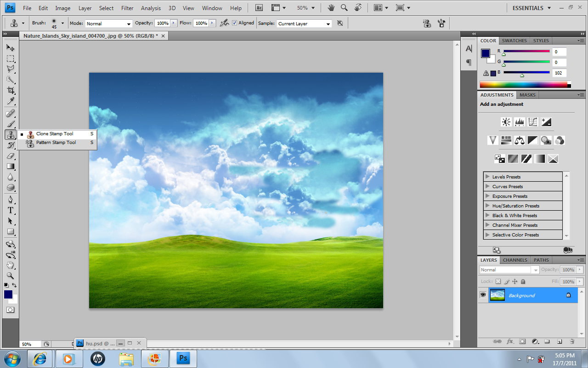This screenshot has width=588, height=368.
Task: Select the Polygonal Lasso tool
Action: pos(10,69)
